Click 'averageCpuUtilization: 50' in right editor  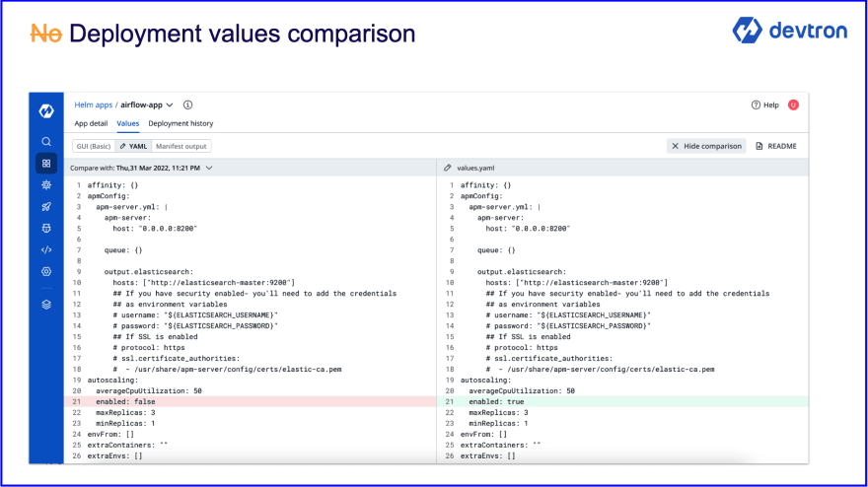click(522, 390)
